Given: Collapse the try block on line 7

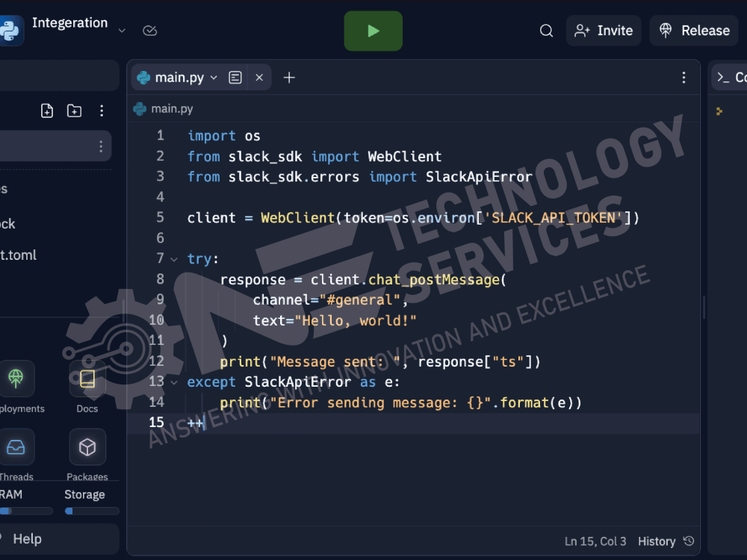Looking at the screenshot, I should (x=173, y=258).
